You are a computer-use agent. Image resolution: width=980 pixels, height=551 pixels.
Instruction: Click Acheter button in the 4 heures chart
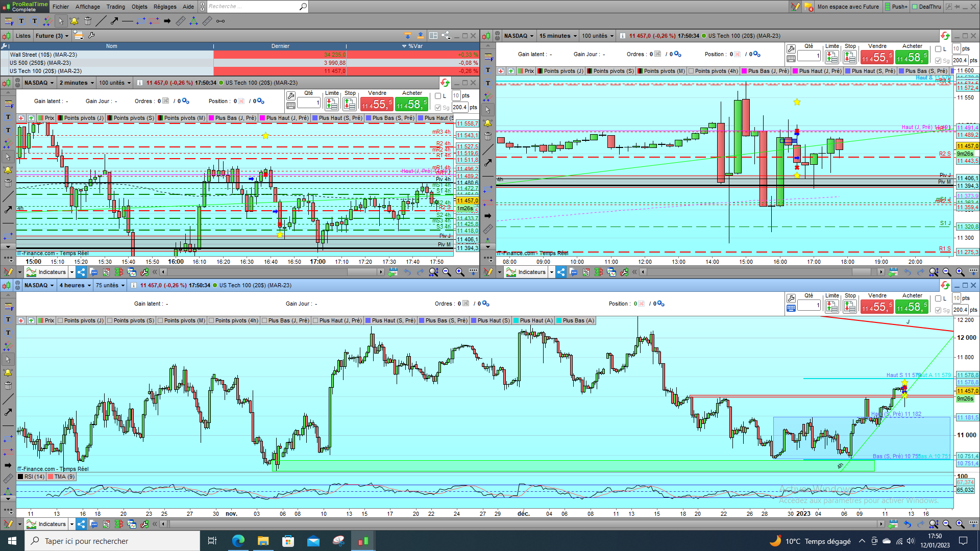point(912,307)
